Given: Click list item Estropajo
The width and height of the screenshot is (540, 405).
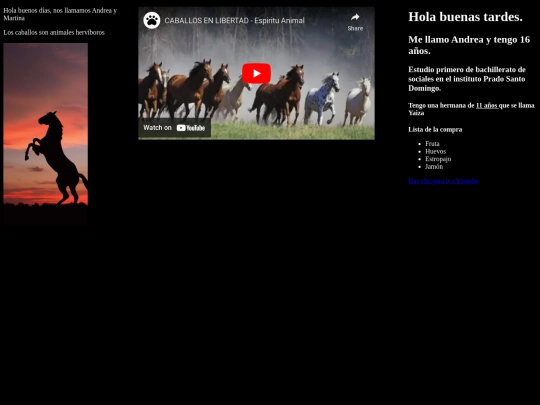Looking at the screenshot, I should pyautogui.click(x=438, y=159).
